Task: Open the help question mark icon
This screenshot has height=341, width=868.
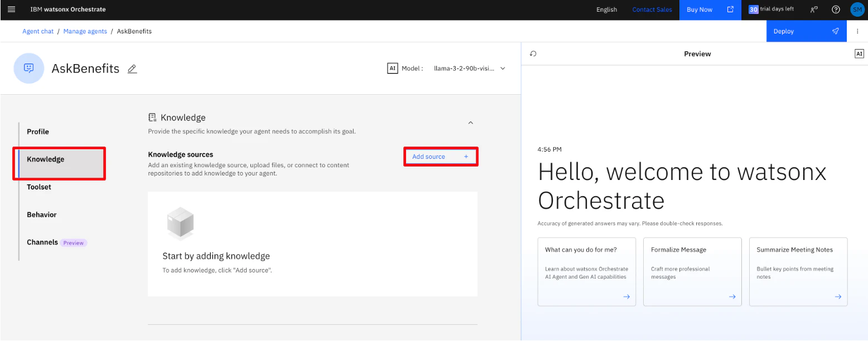Action: tap(836, 9)
